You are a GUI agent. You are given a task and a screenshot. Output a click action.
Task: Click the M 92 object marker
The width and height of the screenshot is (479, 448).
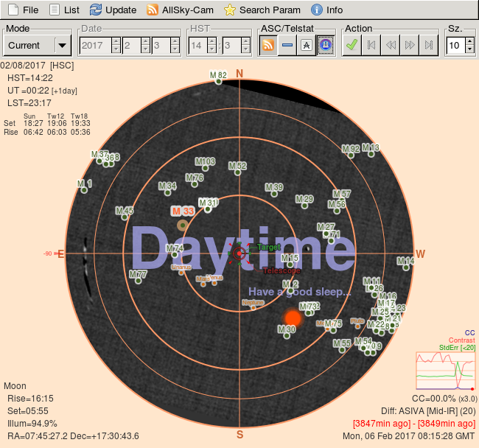pos(351,155)
